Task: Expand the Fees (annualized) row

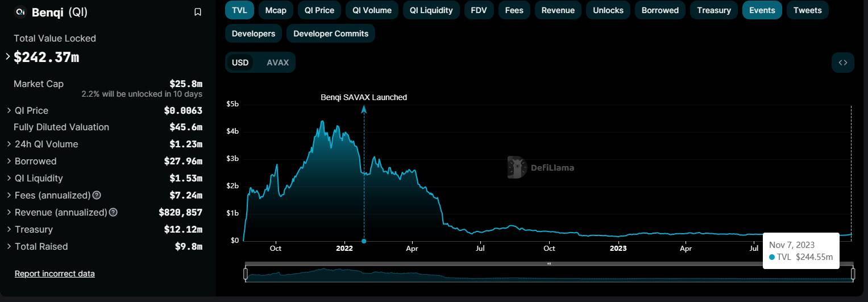Action: (x=9, y=195)
